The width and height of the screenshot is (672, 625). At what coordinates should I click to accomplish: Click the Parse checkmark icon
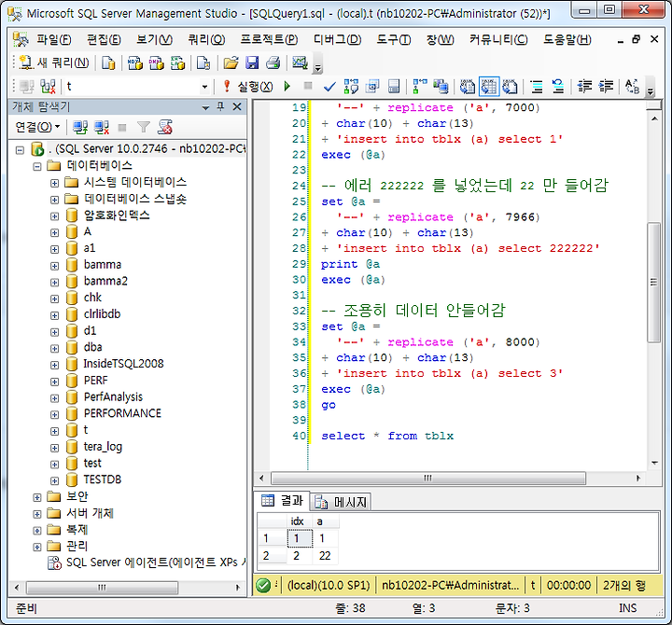(x=329, y=87)
